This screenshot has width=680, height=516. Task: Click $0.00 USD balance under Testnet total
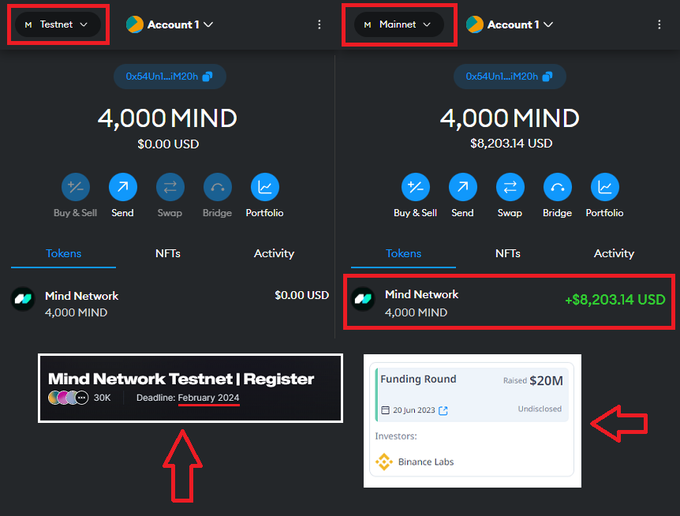tap(168, 144)
